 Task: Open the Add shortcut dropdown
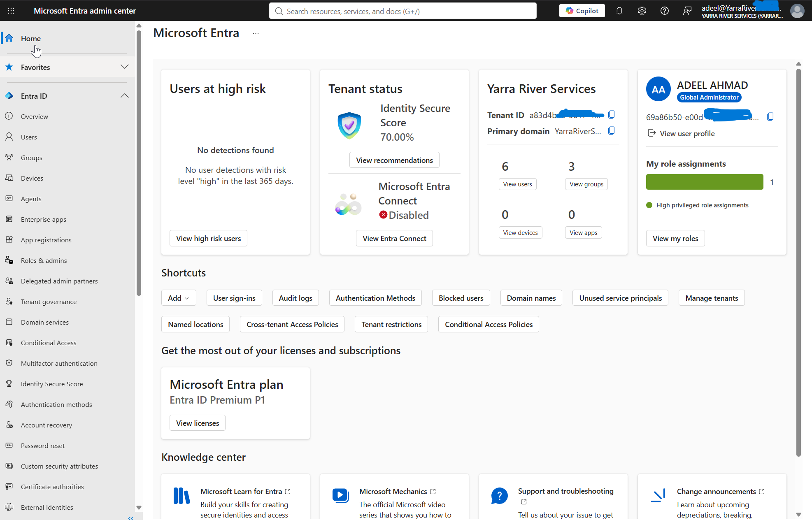tap(179, 298)
